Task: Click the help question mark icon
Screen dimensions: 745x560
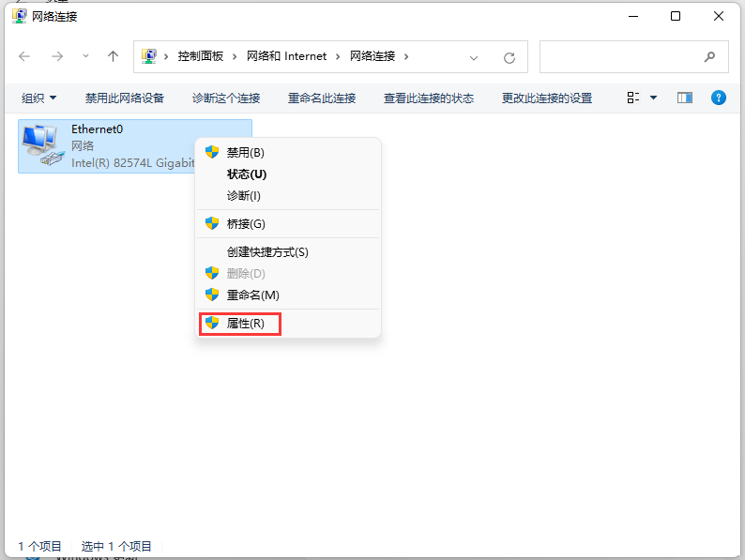Action: [719, 98]
